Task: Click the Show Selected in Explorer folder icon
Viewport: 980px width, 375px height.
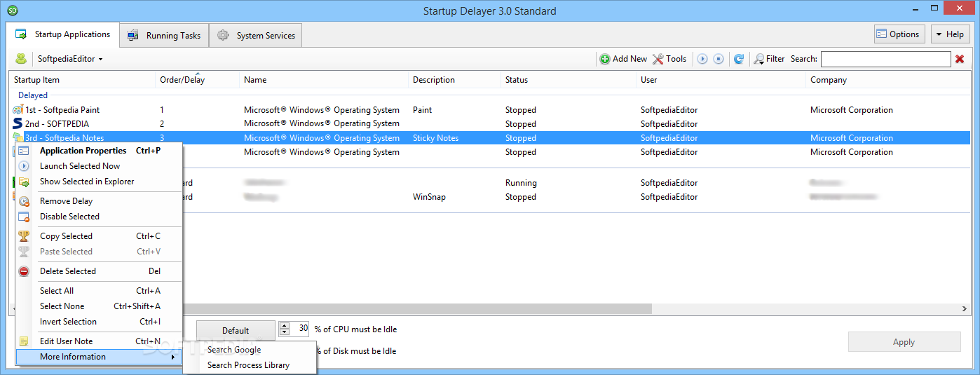Action: 24,182
